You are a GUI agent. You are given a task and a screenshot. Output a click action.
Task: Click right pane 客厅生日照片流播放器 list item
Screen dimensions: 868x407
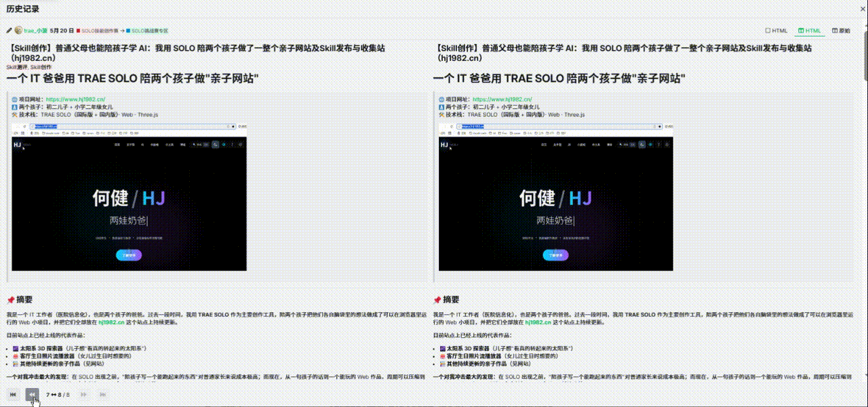pyautogui.click(x=498, y=356)
